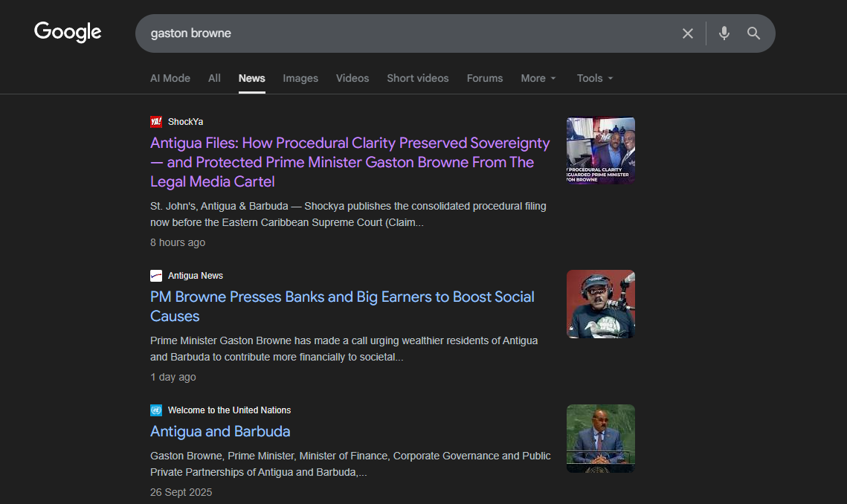Click the United Nations source favicon
847x504 pixels.
156,410
